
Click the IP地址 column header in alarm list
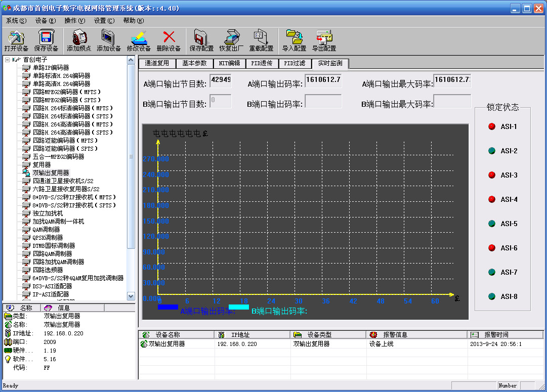252,335
